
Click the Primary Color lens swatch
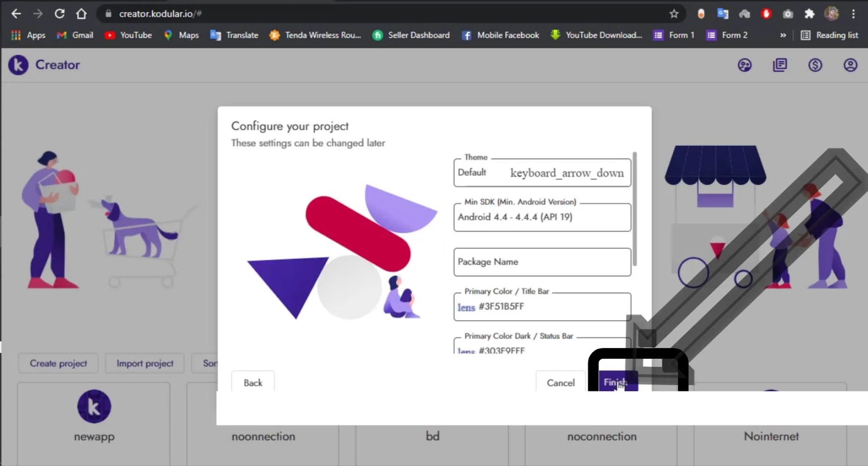466,307
